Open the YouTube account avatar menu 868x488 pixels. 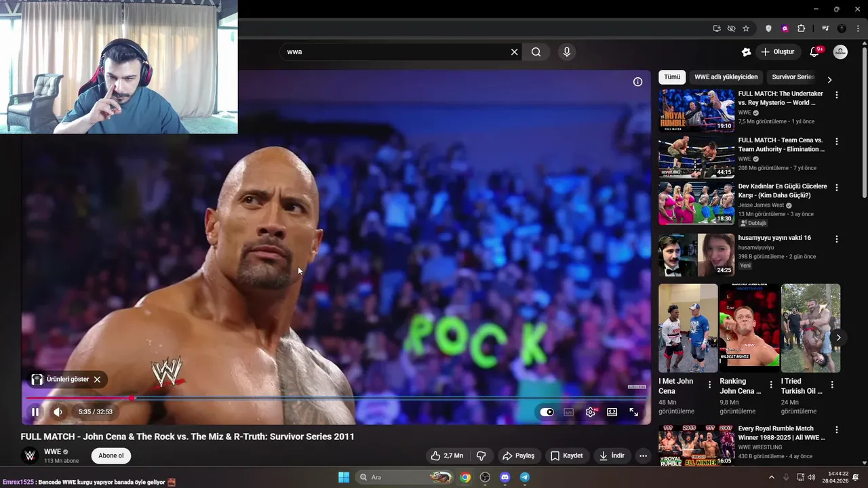click(840, 52)
